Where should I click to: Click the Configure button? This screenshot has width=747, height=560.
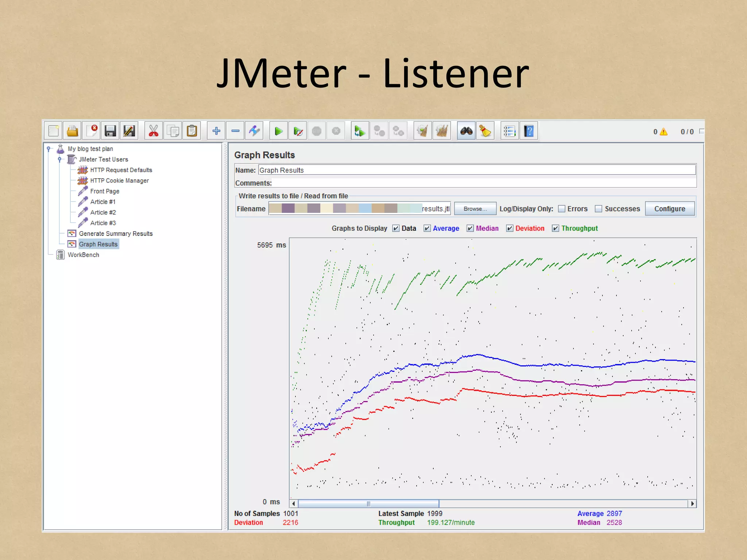click(x=670, y=209)
